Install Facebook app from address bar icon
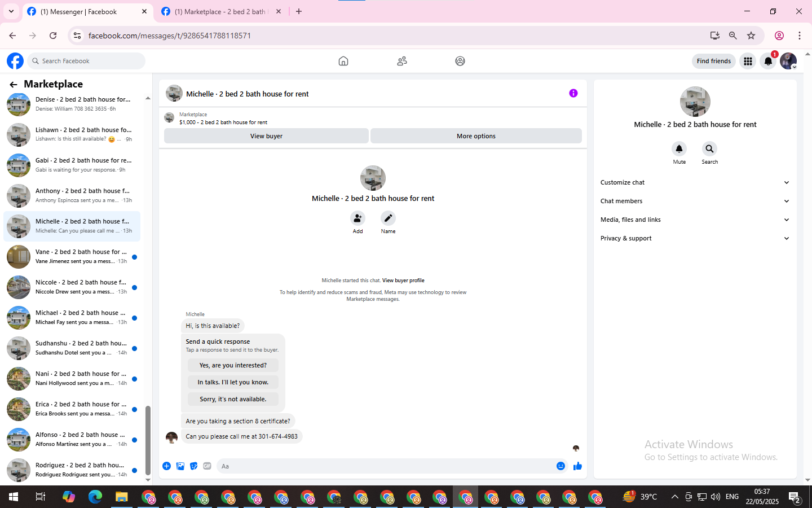The width and height of the screenshot is (812, 508). pos(715,36)
